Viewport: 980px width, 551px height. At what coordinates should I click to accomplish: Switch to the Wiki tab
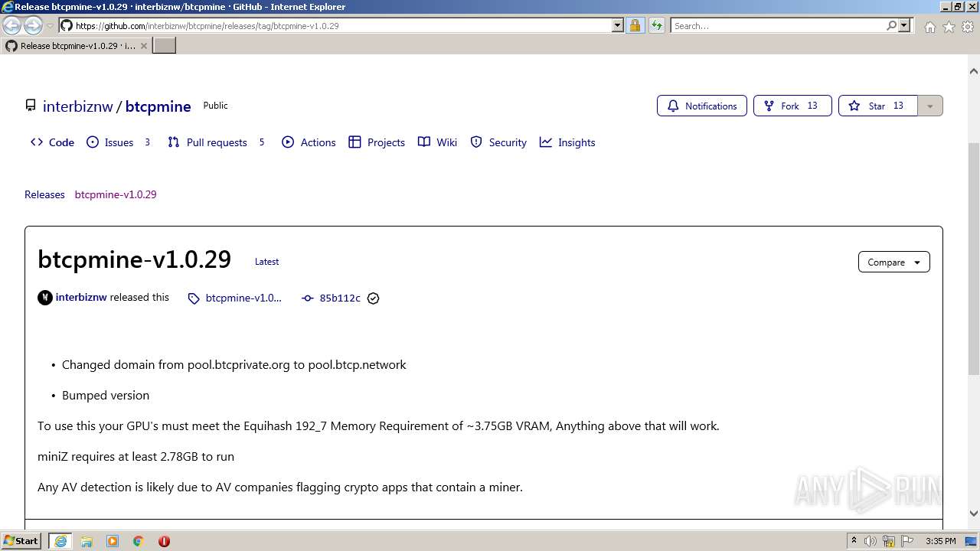click(x=437, y=142)
